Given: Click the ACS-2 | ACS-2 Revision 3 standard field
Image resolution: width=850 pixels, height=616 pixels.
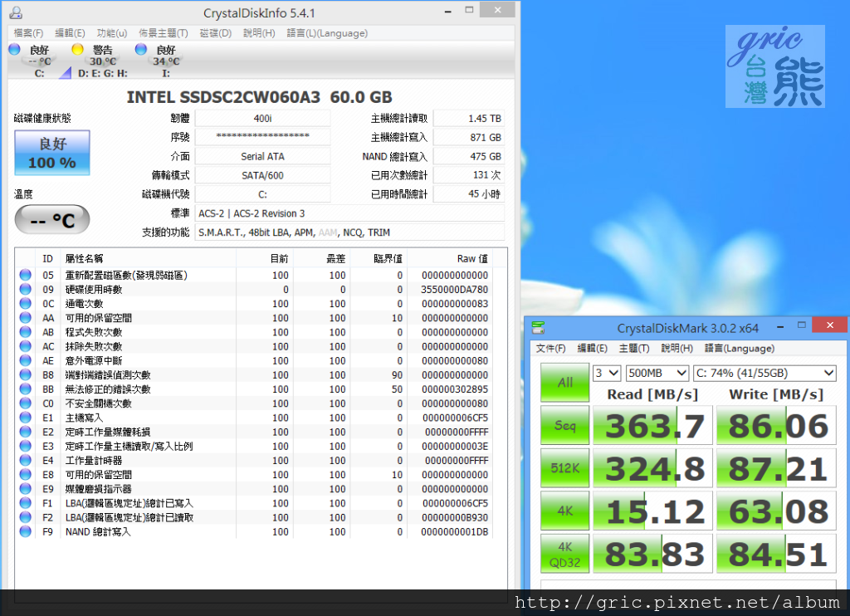Looking at the screenshot, I should click(349, 213).
